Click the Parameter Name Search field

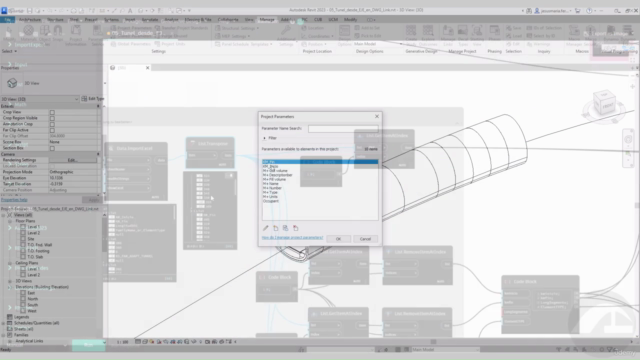[x=343, y=129]
